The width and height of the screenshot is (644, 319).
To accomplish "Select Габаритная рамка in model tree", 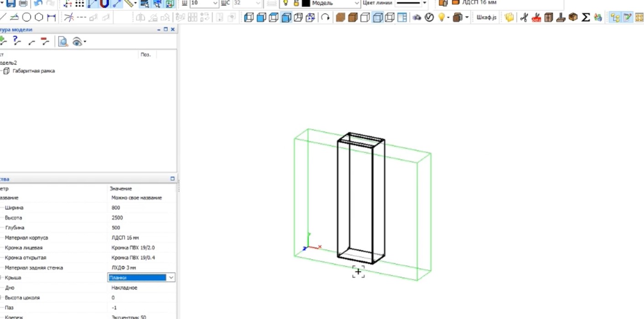I will tap(33, 71).
